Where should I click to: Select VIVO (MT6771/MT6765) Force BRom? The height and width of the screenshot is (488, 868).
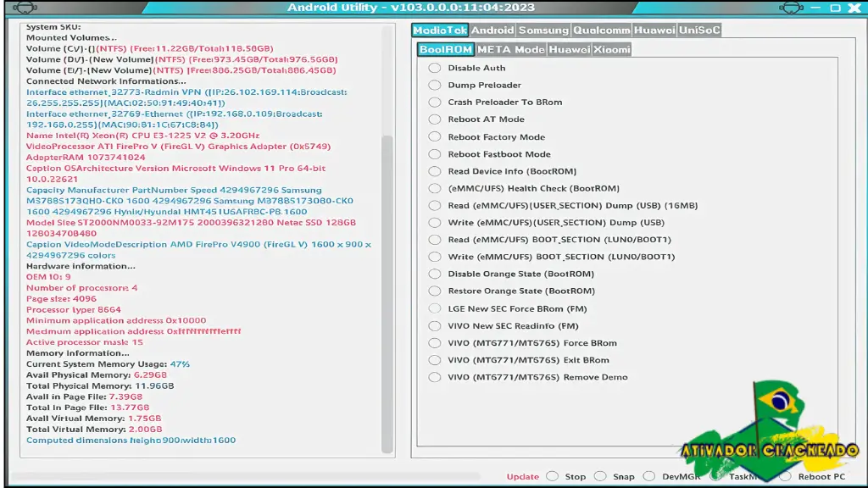(x=435, y=343)
